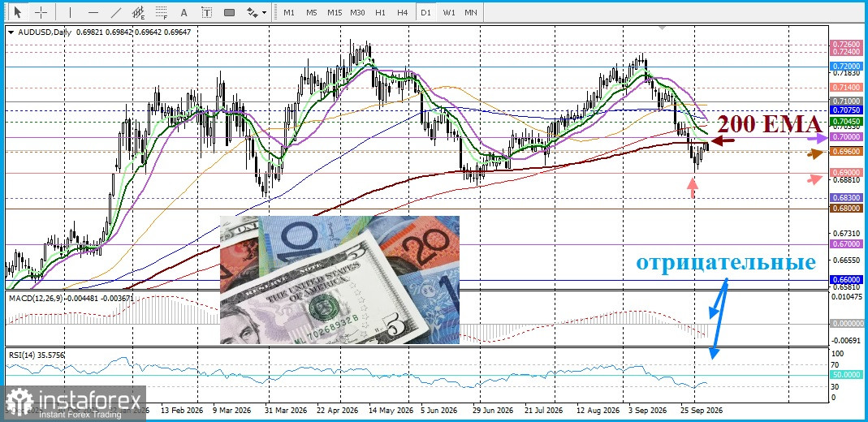Select the arrow cursor tool
Viewport: 868px width, 422px height.
[18, 11]
